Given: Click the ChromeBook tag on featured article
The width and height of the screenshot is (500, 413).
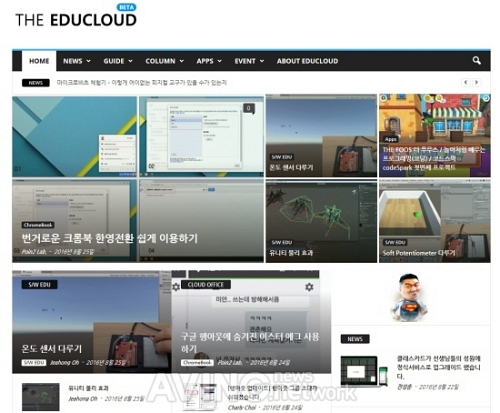Looking at the screenshot, I should coord(38,225).
